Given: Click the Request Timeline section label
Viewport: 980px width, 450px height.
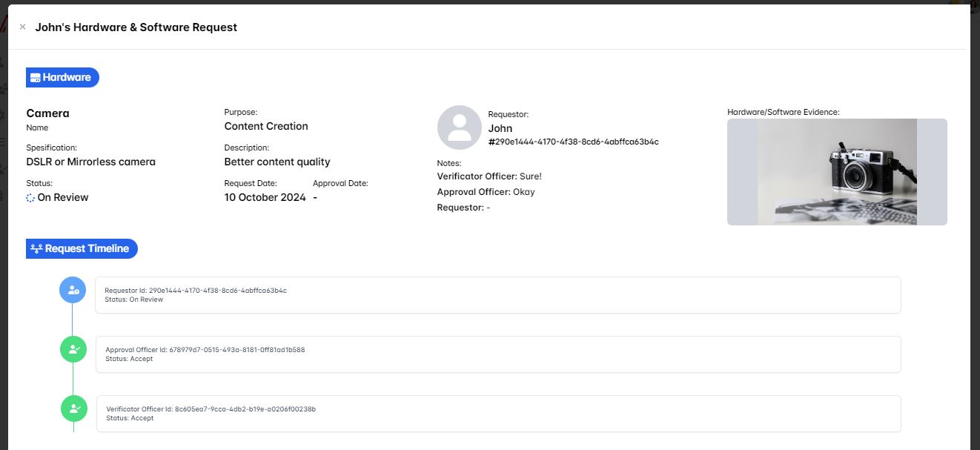Looking at the screenshot, I should 87,249.
